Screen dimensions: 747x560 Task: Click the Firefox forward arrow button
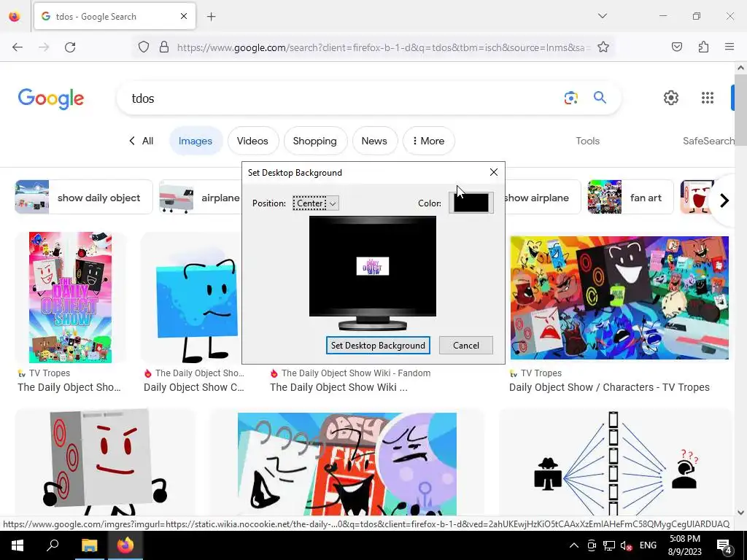44,47
